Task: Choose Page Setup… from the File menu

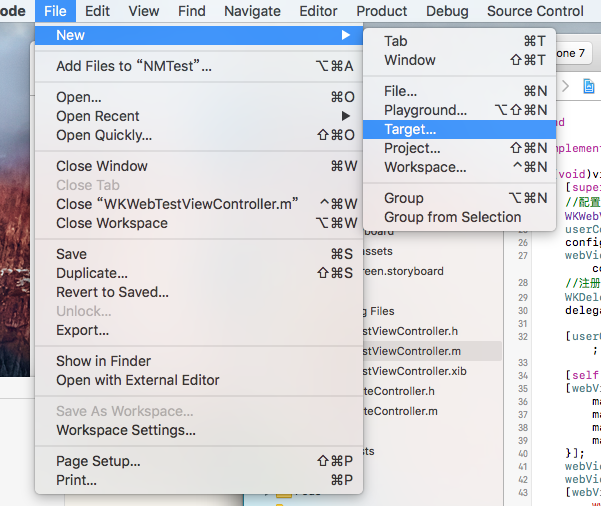Action: click(x=98, y=461)
